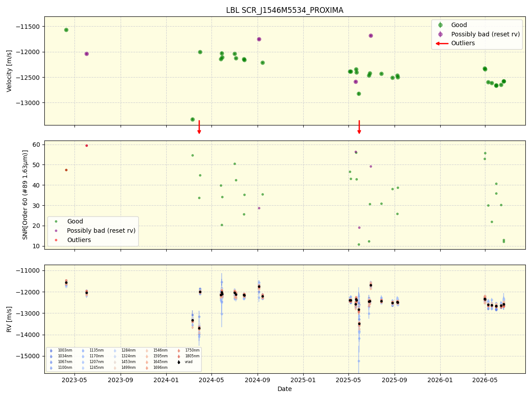Viewport: 532px width, 399px height.
Task: Click the 2026-05 date tick label
Action: 485,379
